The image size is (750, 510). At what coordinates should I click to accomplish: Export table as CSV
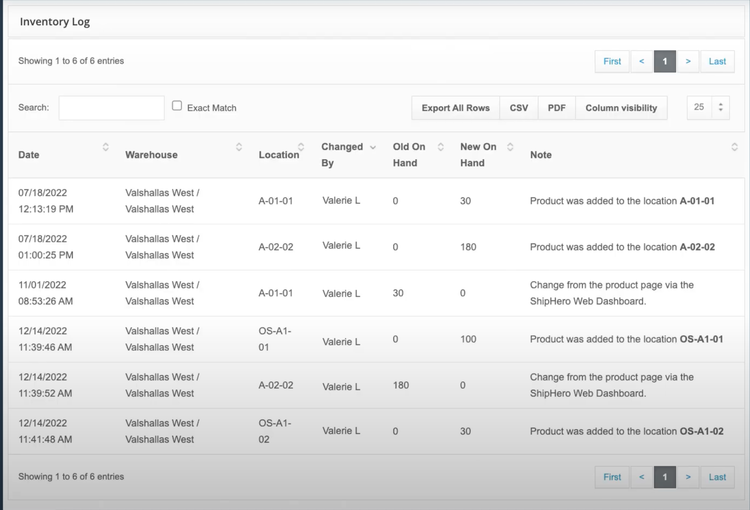tap(519, 108)
